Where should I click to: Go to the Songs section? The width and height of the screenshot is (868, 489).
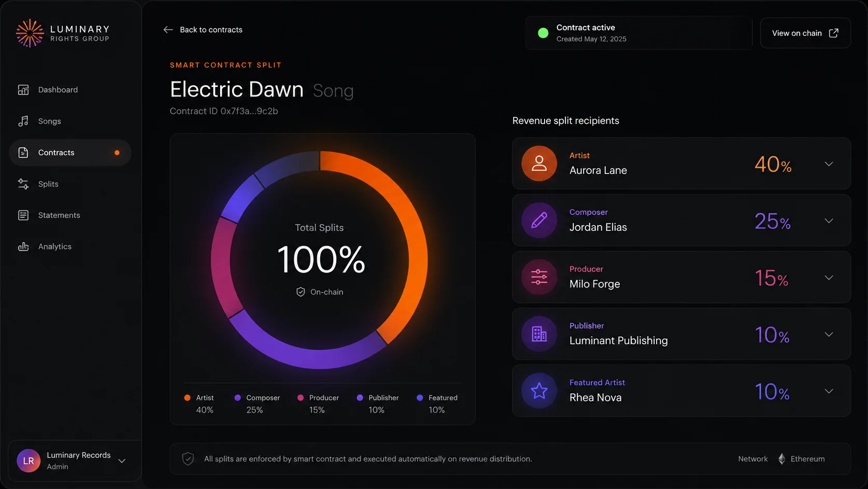[x=70, y=121]
